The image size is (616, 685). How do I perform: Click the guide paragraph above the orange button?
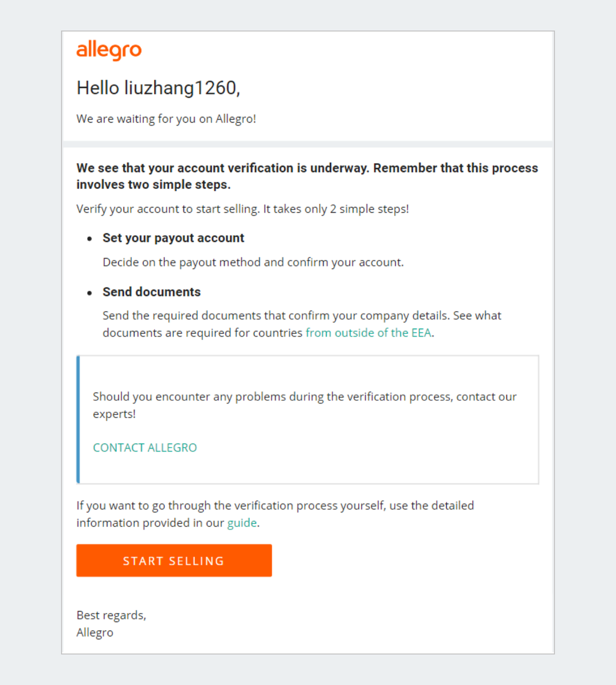(x=275, y=514)
